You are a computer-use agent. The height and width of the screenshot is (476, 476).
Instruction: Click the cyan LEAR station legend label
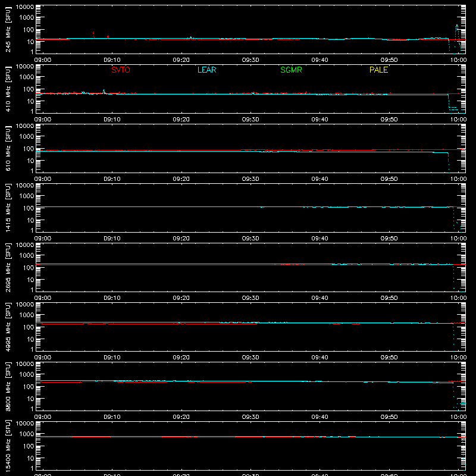(x=206, y=70)
